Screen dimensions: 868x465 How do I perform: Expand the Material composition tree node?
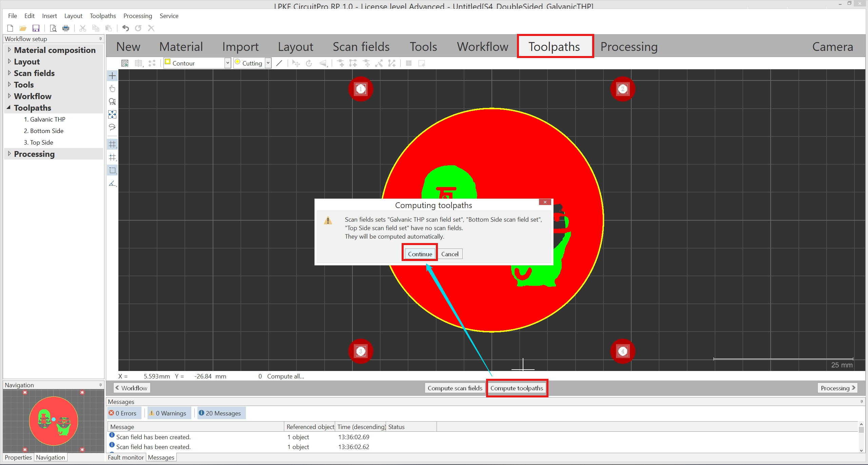pos(9,50)
